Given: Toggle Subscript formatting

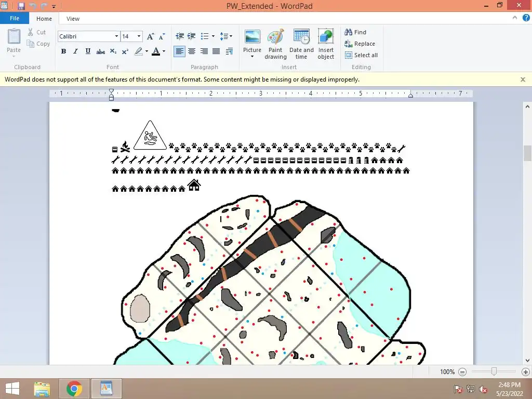Looking at the screenshot, I should (x=113, y=51).
